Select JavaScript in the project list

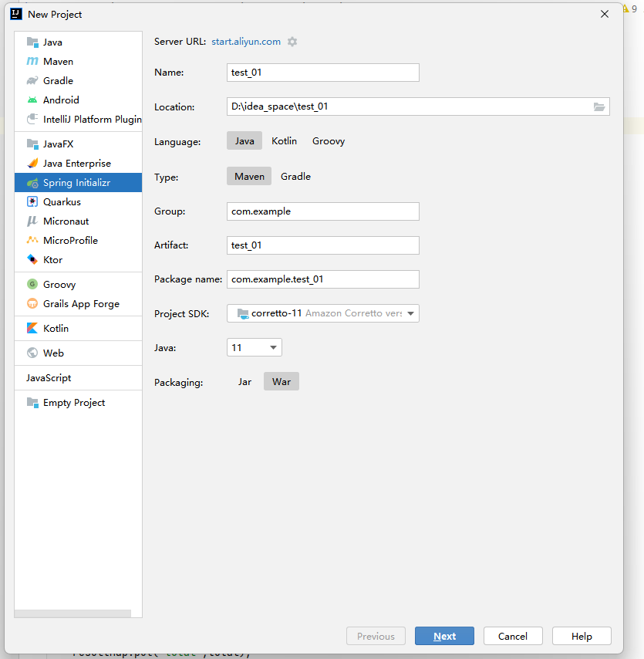pyautogui.click(x=78, y=378)
